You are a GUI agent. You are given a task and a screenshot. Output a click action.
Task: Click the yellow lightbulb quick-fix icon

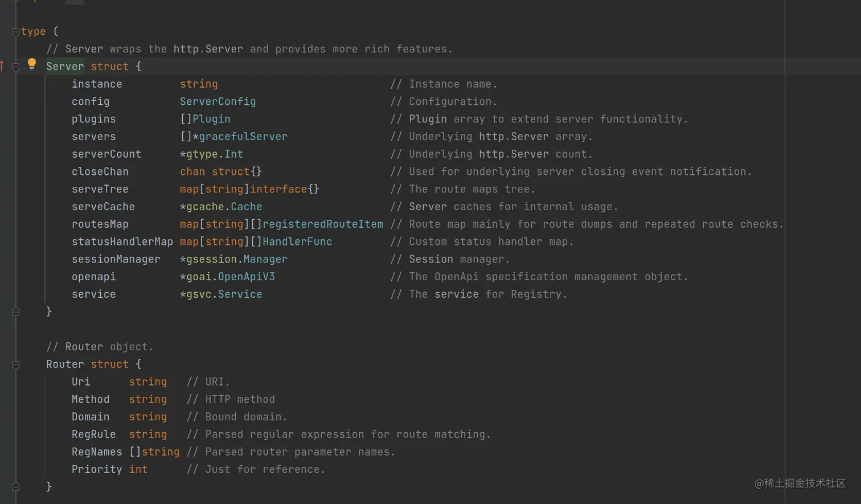(x=32, y=64)
